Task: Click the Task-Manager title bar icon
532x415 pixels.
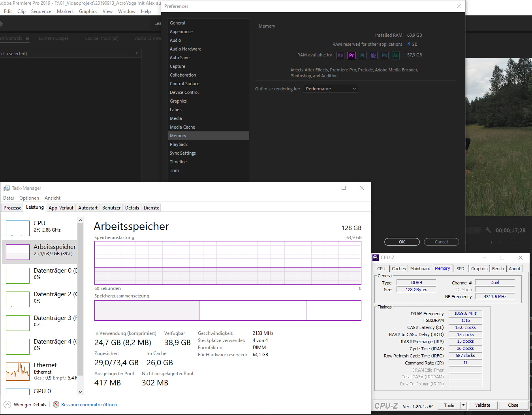Action: (x=7, y=188)
